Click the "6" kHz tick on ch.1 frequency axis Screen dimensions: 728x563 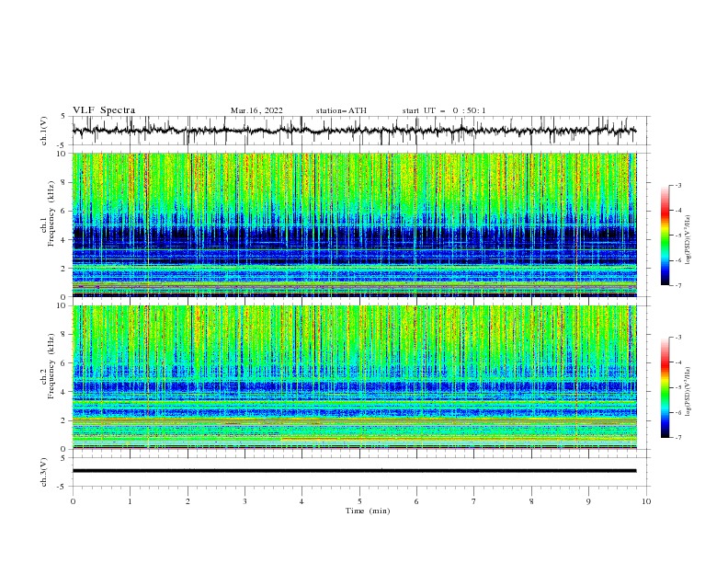tap(64, 211)
